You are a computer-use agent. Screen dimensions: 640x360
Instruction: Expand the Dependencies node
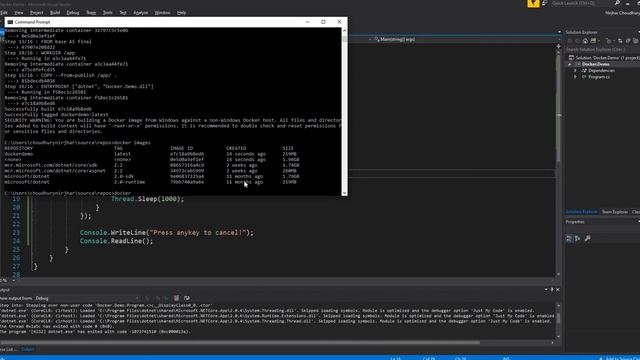576,71
